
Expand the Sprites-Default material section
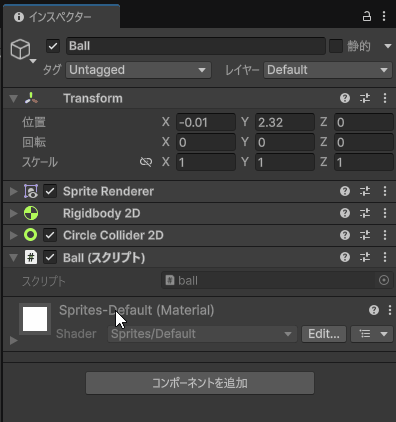click(x=13, y=341)
